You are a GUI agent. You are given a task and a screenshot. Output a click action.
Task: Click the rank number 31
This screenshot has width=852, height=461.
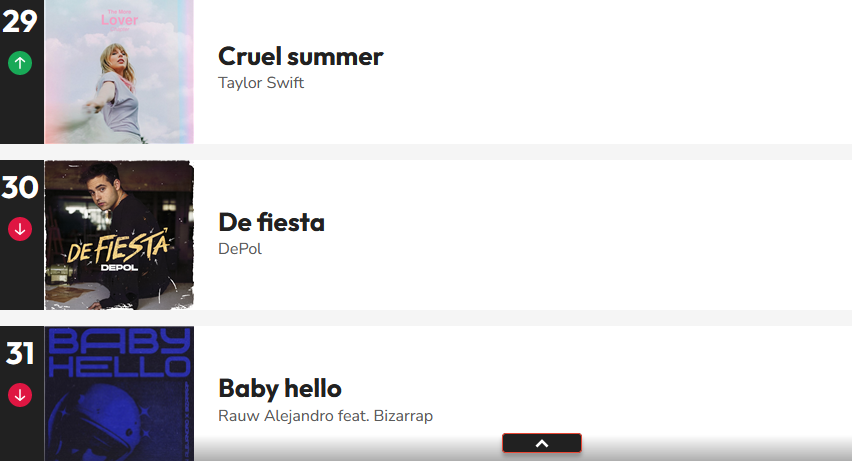click(x=20, y=353)
